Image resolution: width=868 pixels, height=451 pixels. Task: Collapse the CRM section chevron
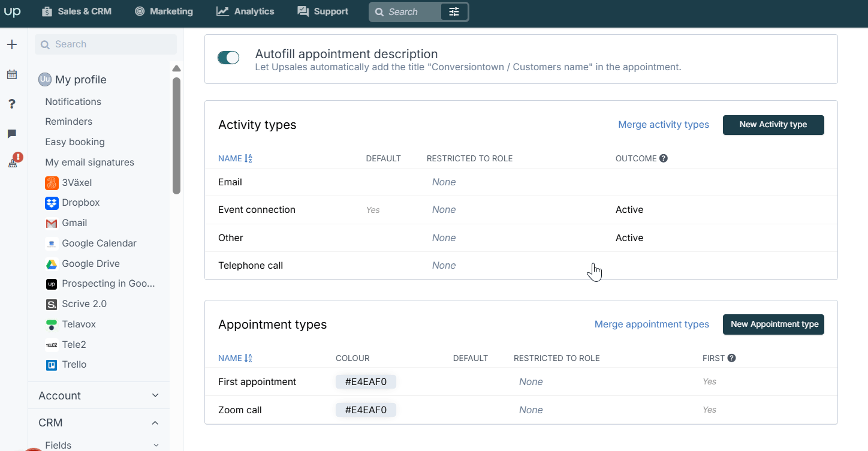click(x=155, y=423)
